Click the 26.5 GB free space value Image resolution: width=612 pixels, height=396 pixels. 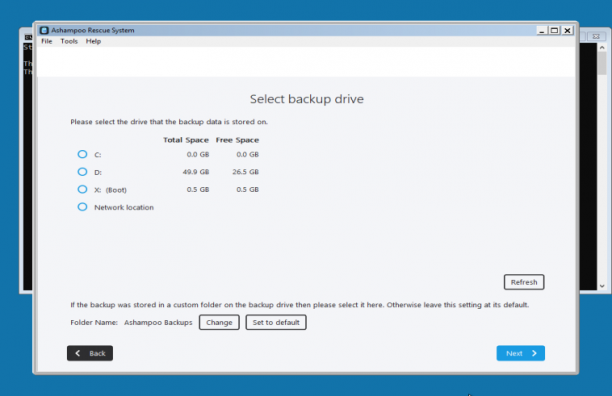(x=246, y=172)
